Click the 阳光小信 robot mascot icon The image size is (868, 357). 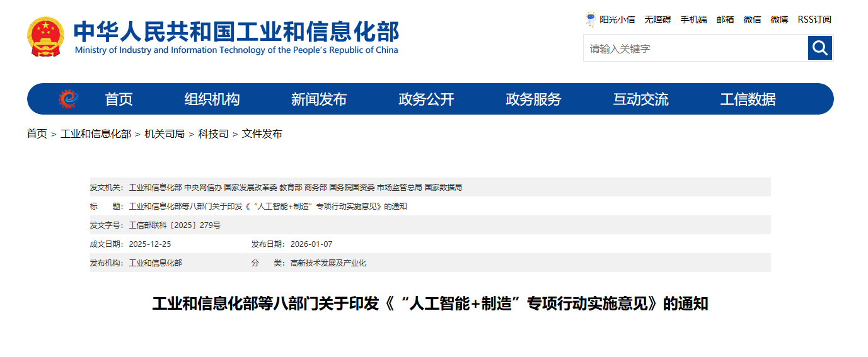pos(591,20)
